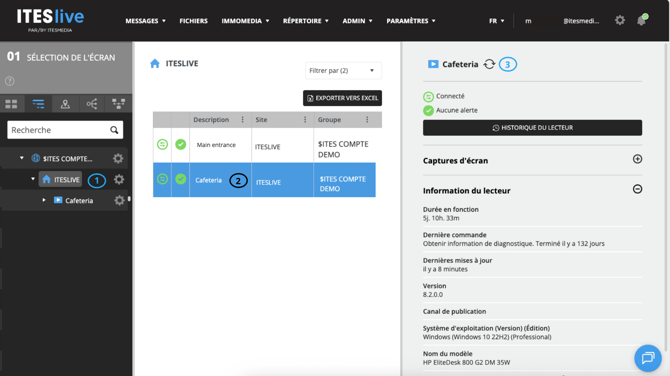Click the help question mark icon
Image resolution: width=670 pixels, height=376 pixels.
(x=9, y=81)
